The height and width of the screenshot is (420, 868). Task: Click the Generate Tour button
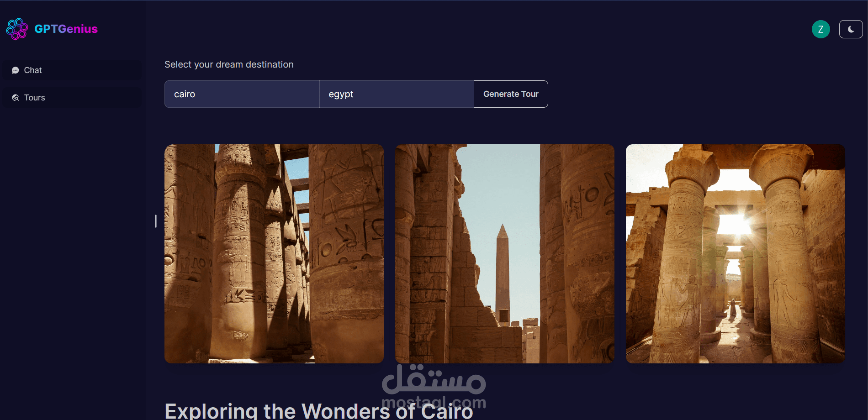(511, 94)
